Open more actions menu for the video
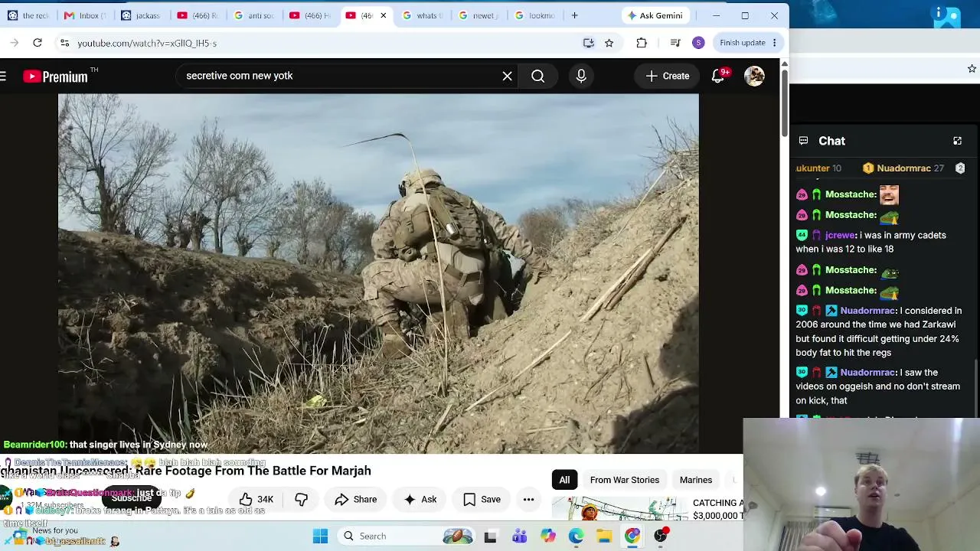Screen dimensions: 980x551 coord(528,500)
